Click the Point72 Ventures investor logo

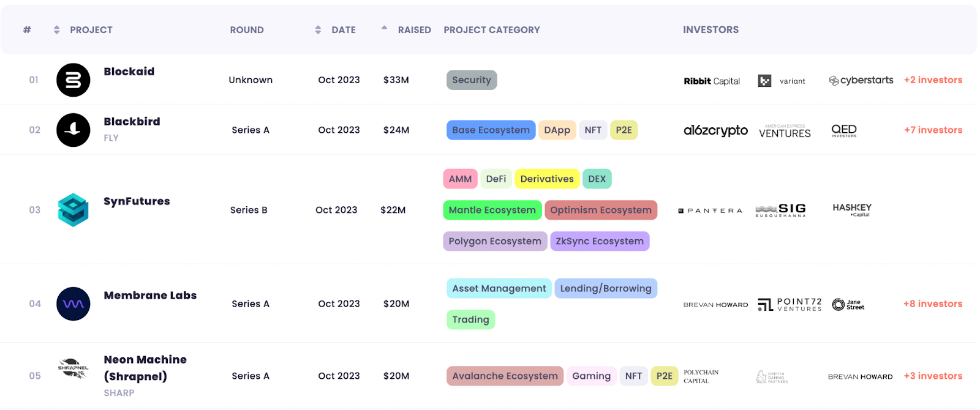[x=790, y=304]
